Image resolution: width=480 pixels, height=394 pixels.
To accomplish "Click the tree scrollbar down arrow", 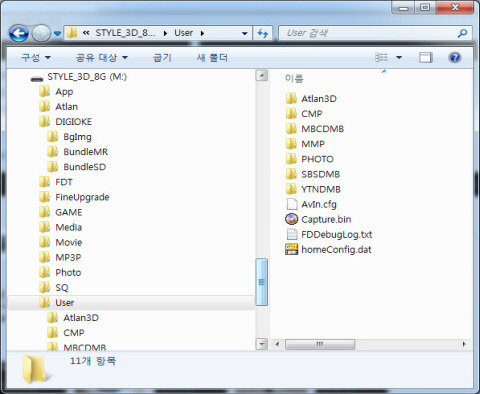I will [x=262, y=344].
